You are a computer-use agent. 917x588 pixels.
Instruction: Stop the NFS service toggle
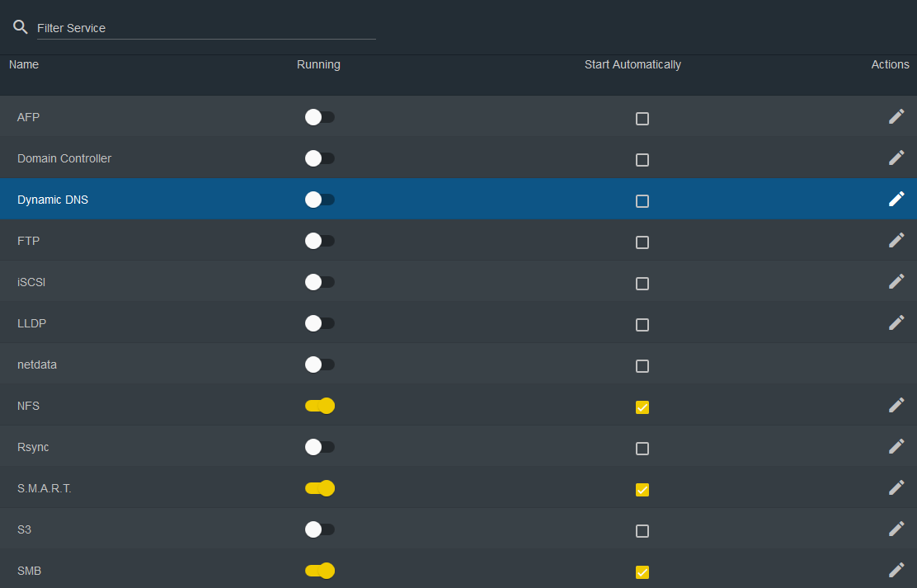coord(319,406)
